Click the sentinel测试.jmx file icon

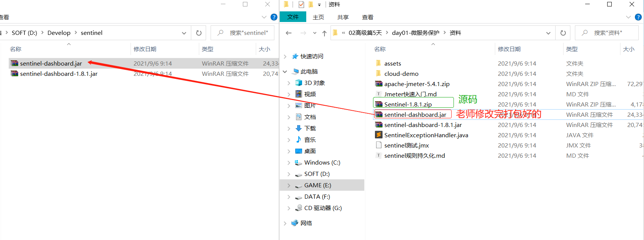click(379, 145)
